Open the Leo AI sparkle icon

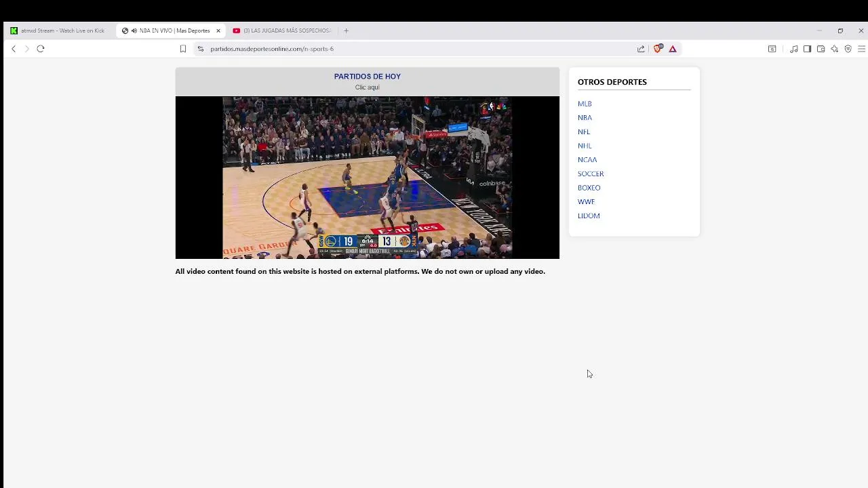point(834,49)
